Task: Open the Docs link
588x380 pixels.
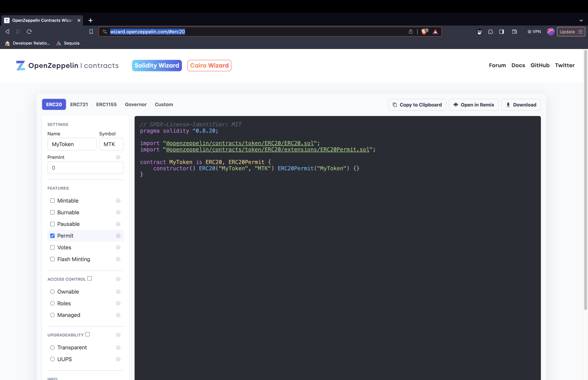Action: (518, 65)
